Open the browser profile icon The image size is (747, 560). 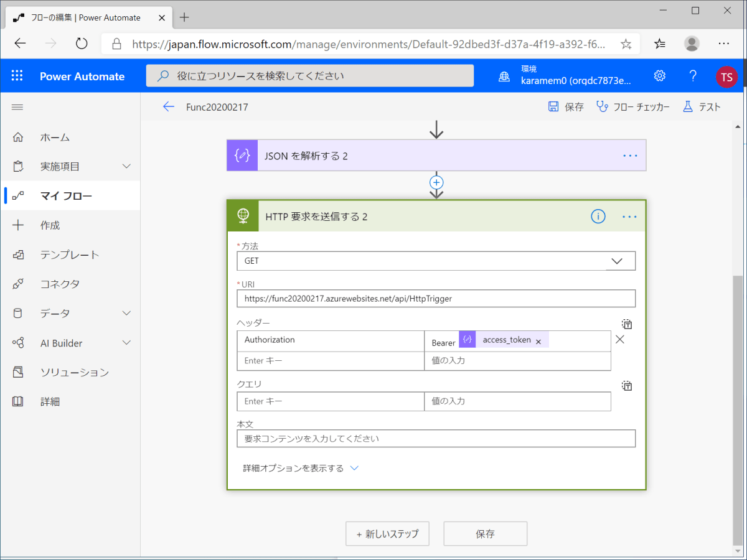692,44
